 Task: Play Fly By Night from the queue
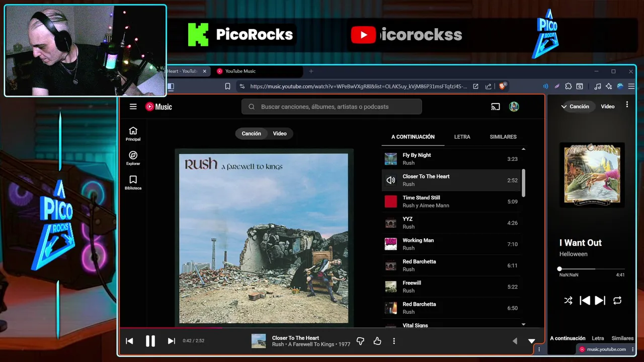(451, 159)
